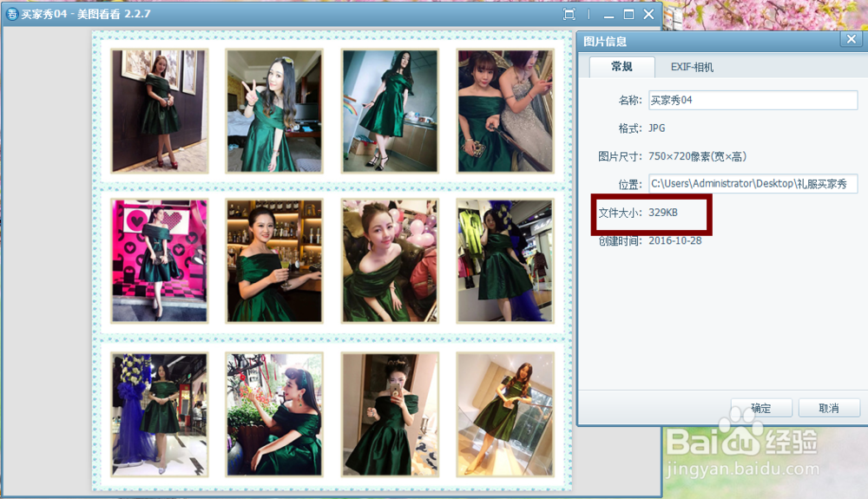Click photo of woman by glass railing
The image size is (868, 499).
505,414
